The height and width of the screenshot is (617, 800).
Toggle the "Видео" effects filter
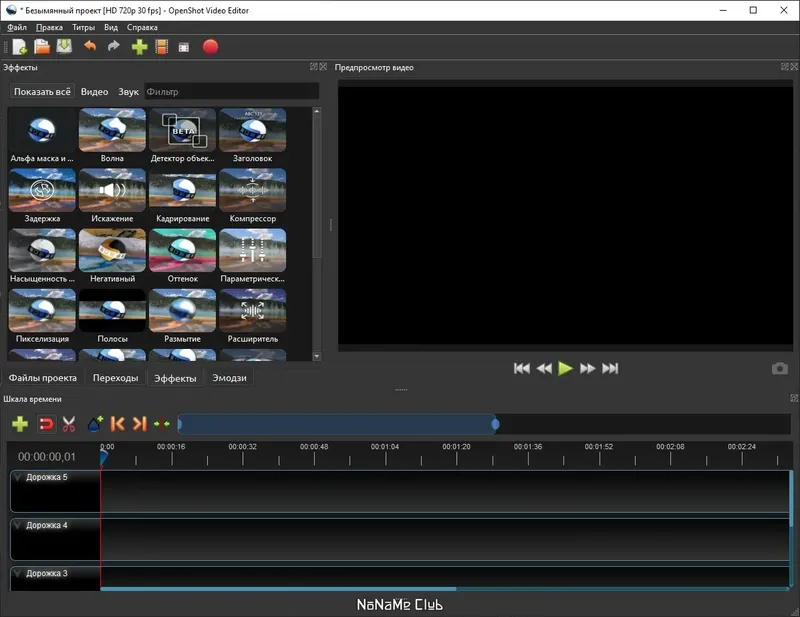tap(94, 92)
